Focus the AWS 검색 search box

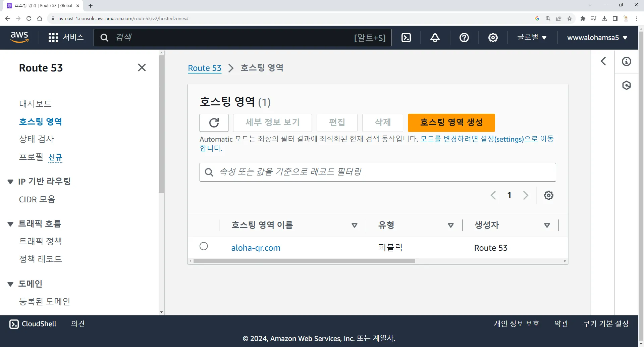pos(243,38)
